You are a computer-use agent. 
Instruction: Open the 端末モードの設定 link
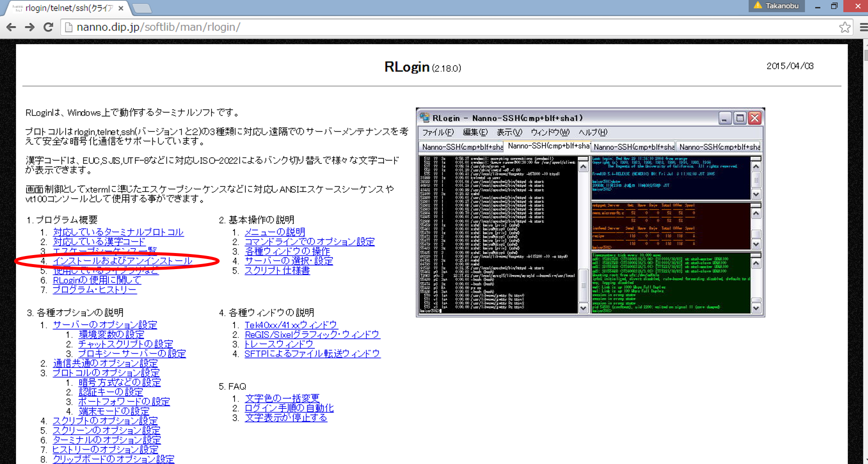114,411
